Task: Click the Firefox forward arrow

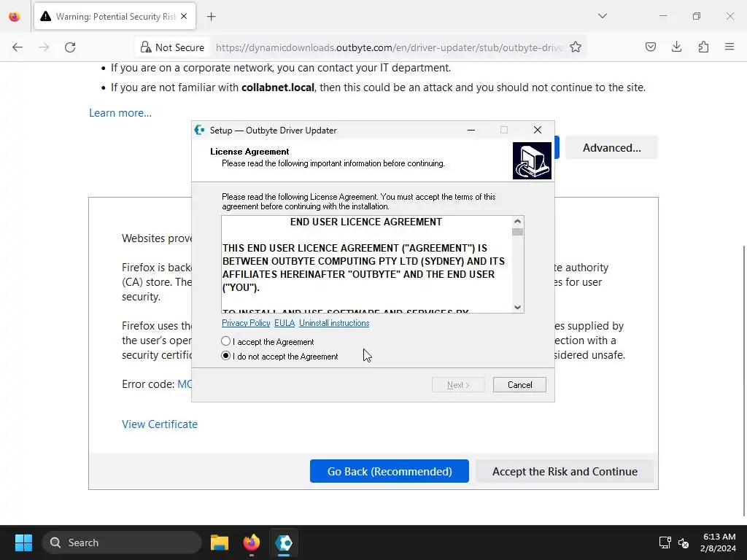Action: tap(44, 47)
